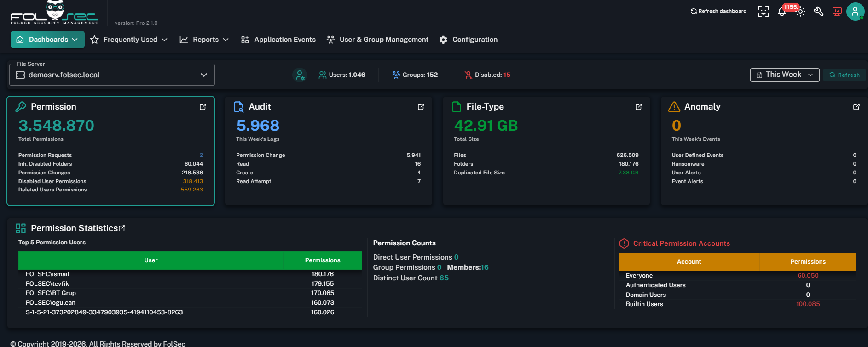Open the Reports menu
Screen dimensions: 868x347
(x=204, y=40)
